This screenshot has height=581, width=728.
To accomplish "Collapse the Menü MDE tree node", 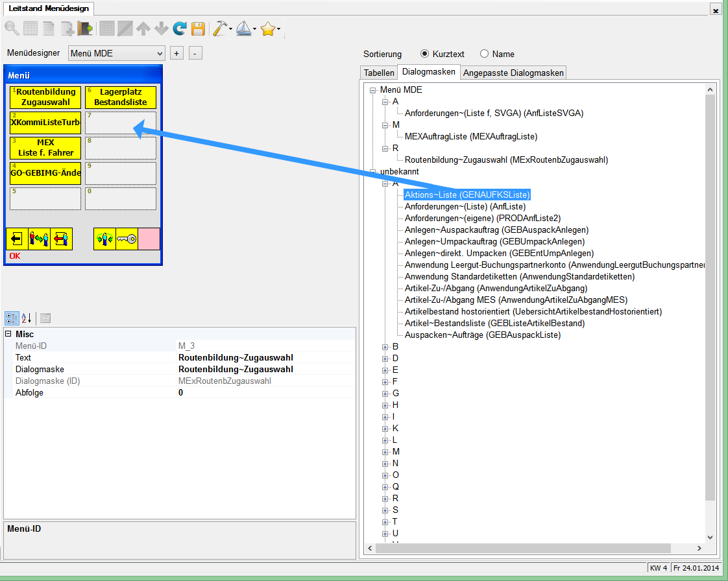I will pyautogui.click(x=372, y=91).
